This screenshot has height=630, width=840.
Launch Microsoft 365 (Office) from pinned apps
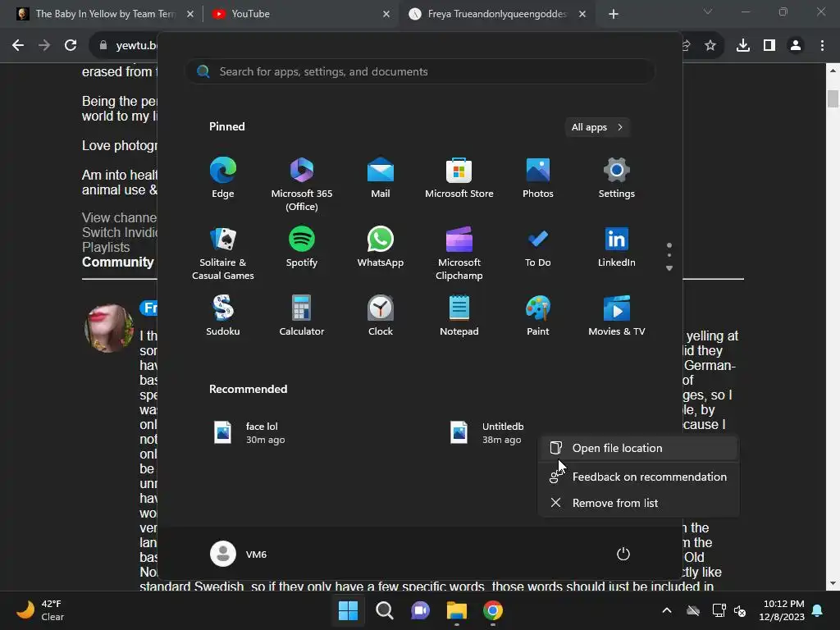302,184
